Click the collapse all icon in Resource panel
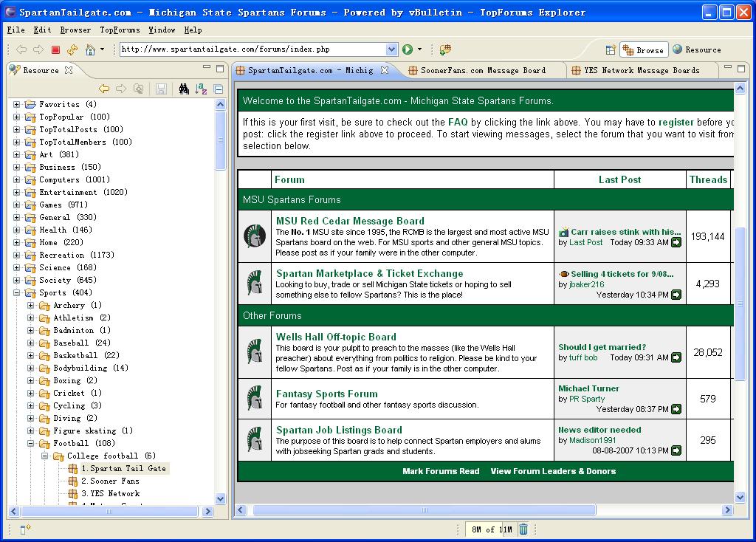The width and height of the screenshot is (756, 542). (x=218, y=89)
